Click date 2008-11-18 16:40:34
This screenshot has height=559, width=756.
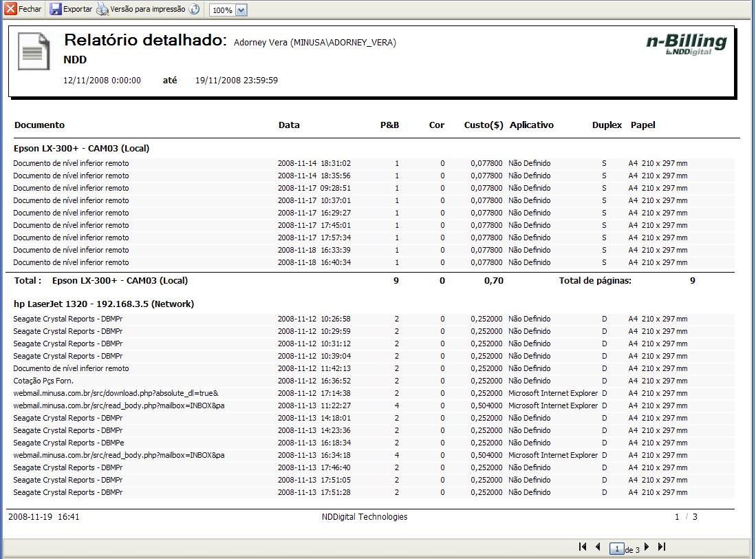(x=314, y=262)
